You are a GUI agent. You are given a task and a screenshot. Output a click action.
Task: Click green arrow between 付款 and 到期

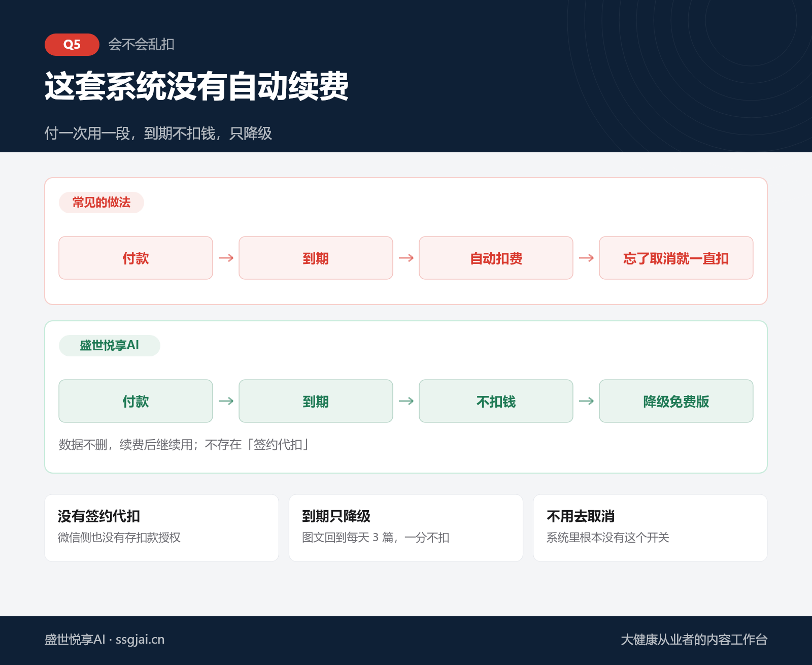pos(226,401)
